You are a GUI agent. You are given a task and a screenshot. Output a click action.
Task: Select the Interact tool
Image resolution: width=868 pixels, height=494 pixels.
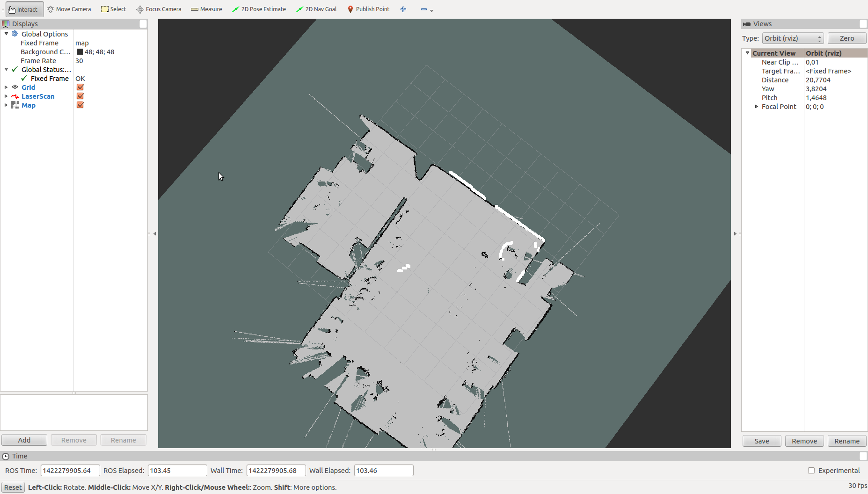(x=23, y=9)
